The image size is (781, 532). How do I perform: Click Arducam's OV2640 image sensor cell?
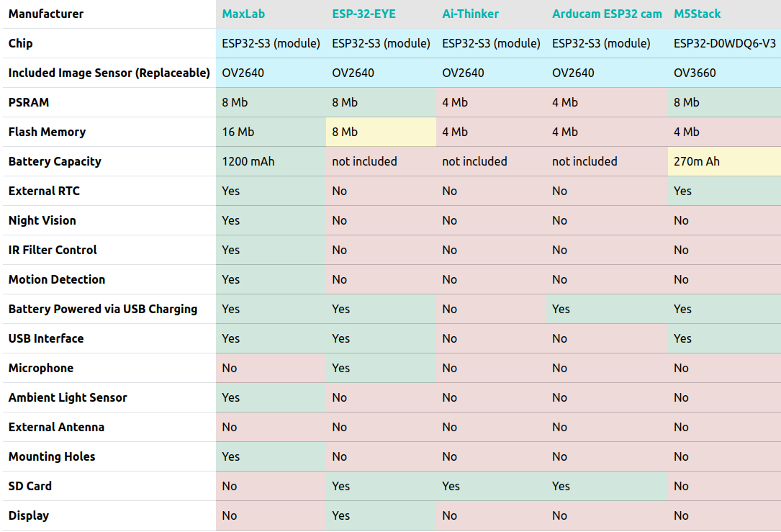click(608, 73)
